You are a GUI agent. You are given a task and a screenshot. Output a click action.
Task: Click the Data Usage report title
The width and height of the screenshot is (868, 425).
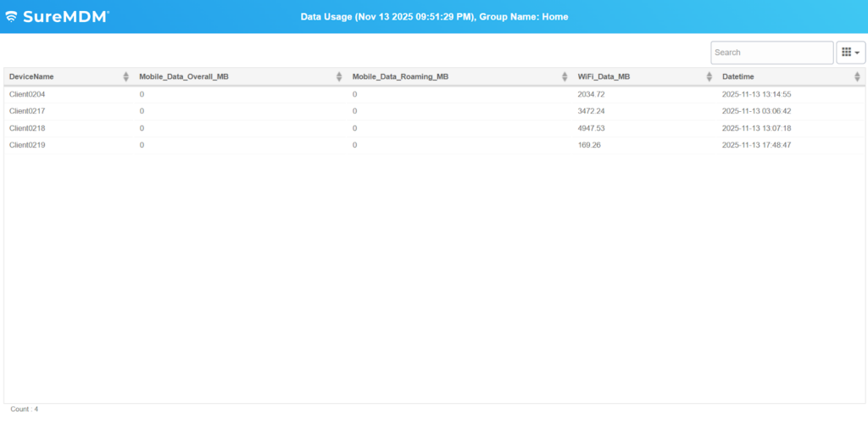(434, 17)
